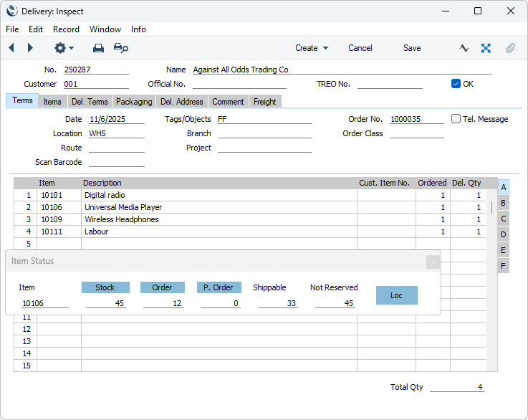528x420 pixels.
Task: Click the Del. Qty cell for Digital radio
Action: 468,195
